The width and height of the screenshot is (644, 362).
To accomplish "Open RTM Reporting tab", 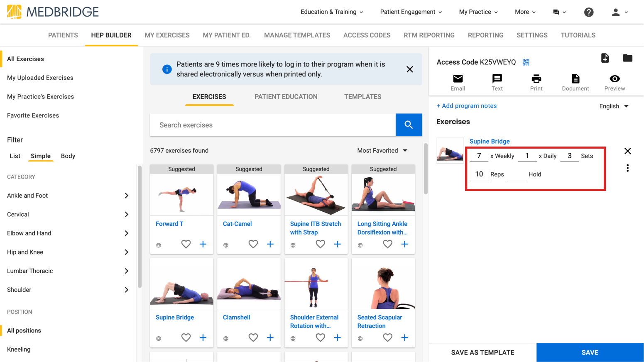I will [x=429, y=35].
